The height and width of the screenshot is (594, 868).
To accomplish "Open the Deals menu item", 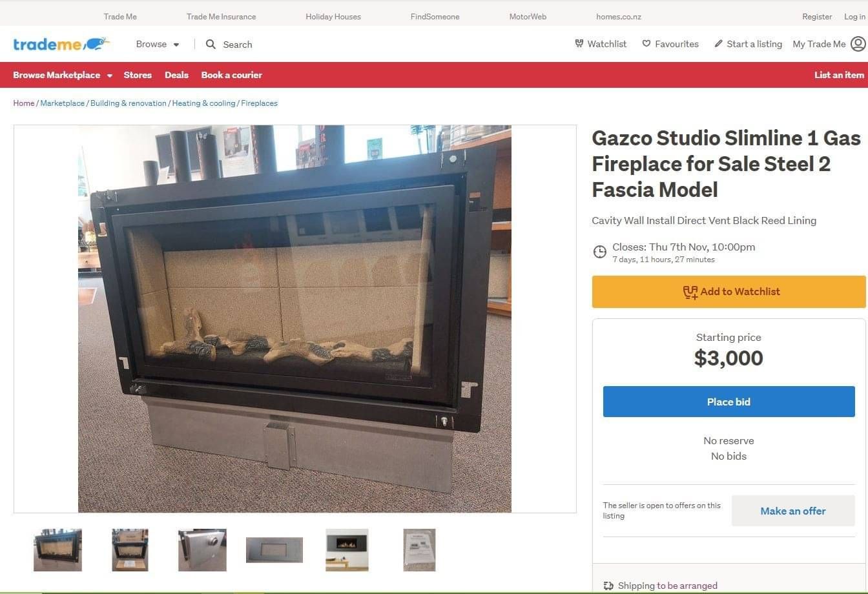I will coord(176,75).
